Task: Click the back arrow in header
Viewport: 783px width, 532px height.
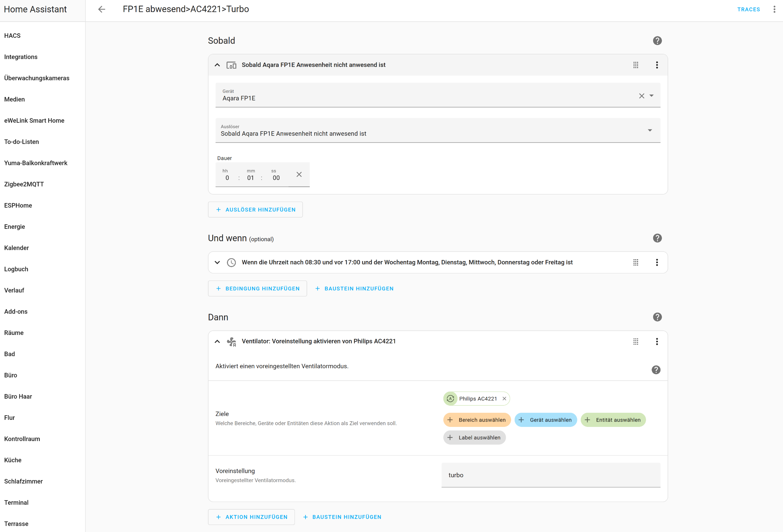Action: (x=102, y=9)
